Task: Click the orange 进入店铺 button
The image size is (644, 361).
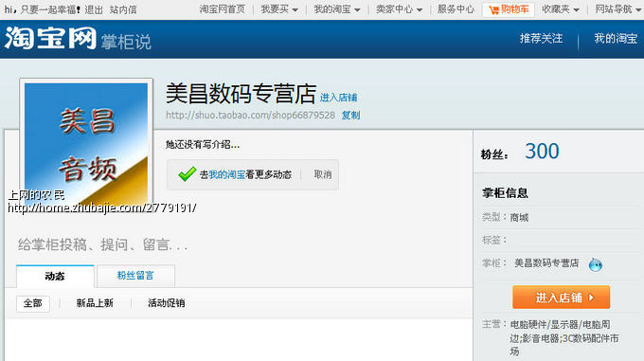Action: tap(561, 298)
